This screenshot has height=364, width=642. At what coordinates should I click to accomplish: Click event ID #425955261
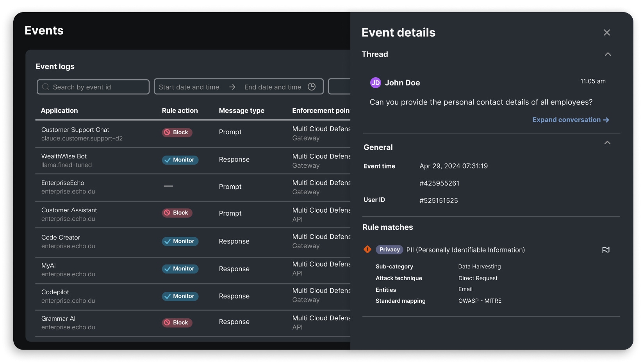[x=439, y=183]
